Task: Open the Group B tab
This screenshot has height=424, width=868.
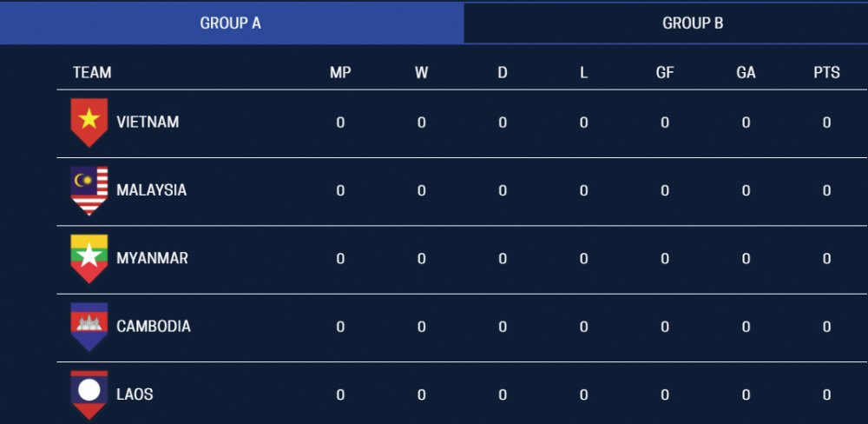Action: 693,23
